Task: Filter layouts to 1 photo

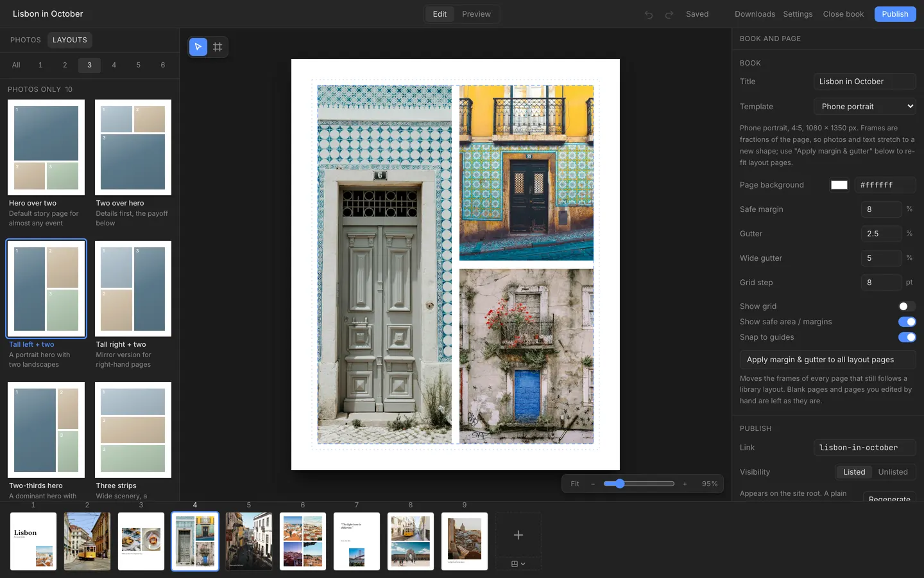Action: click(x=40, y=65)
